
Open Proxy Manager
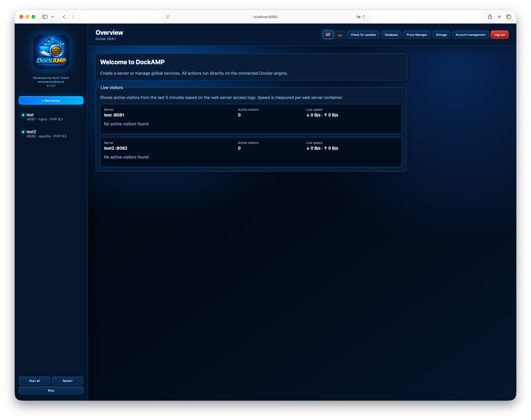click(417, 35)
